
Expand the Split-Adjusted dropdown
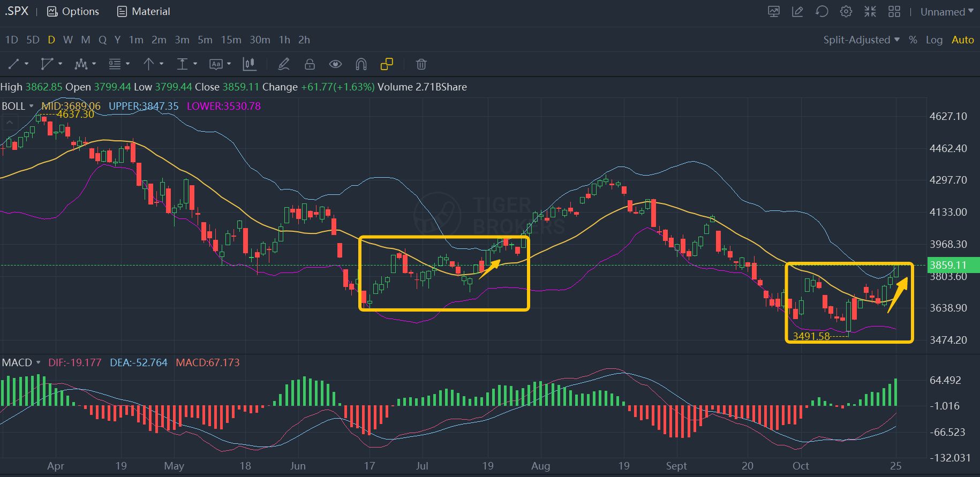pyautogui.click(x=861, y=40)
